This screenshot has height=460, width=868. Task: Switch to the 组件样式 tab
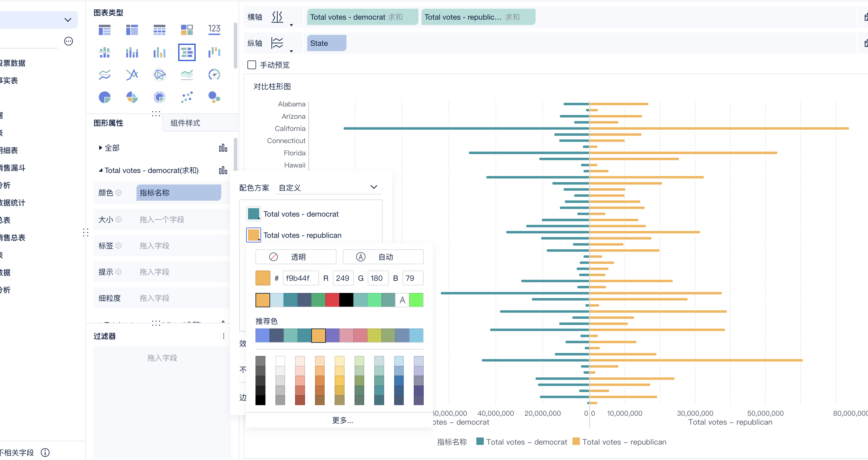[185, 123]
